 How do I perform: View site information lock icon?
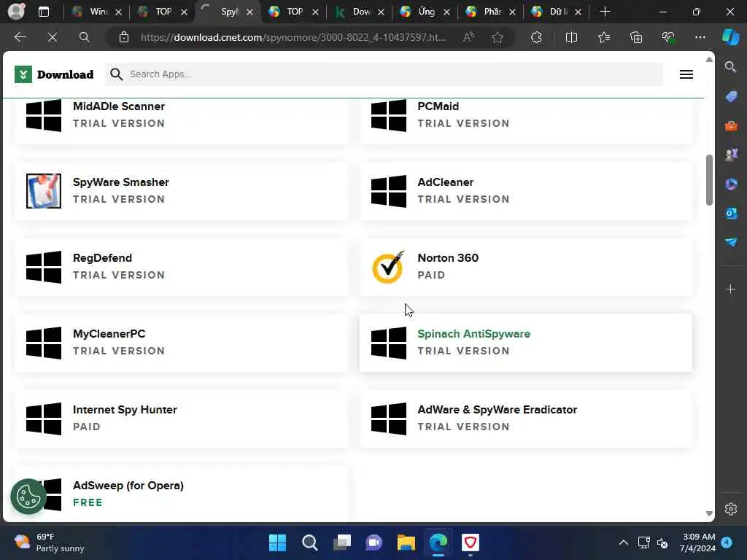click(124, 37)
